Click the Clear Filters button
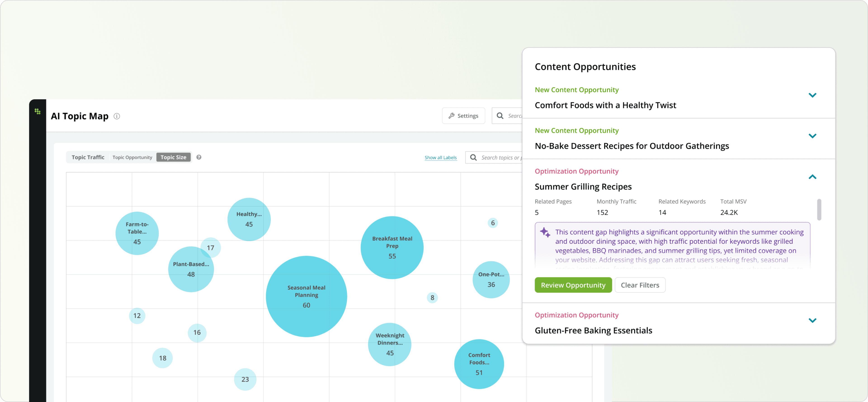Screen dimensions: 868x402 pyautogui.click(x=639, y=285)
